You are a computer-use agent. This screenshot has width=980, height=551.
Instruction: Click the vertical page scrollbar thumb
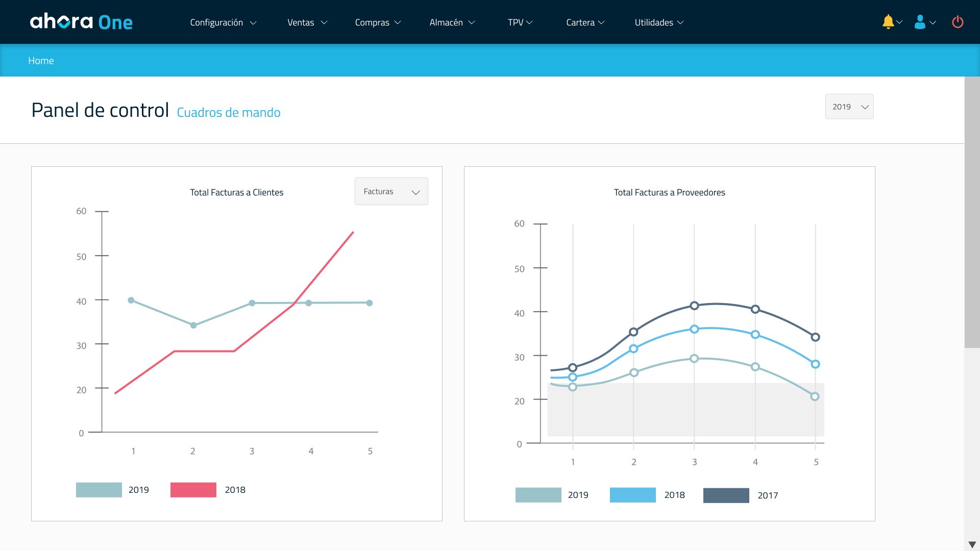[x=972, y=212]
